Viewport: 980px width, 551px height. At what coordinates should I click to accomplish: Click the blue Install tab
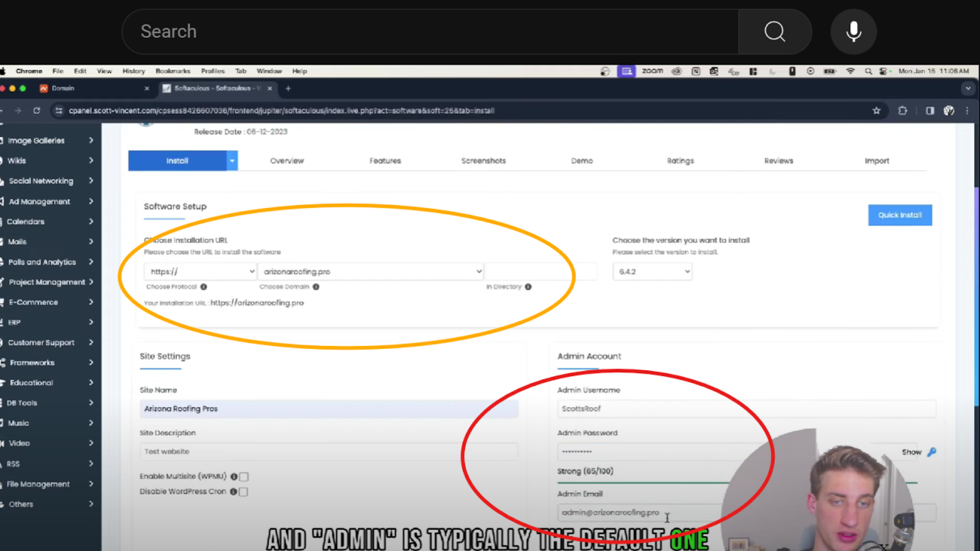[x=177, y=160]
